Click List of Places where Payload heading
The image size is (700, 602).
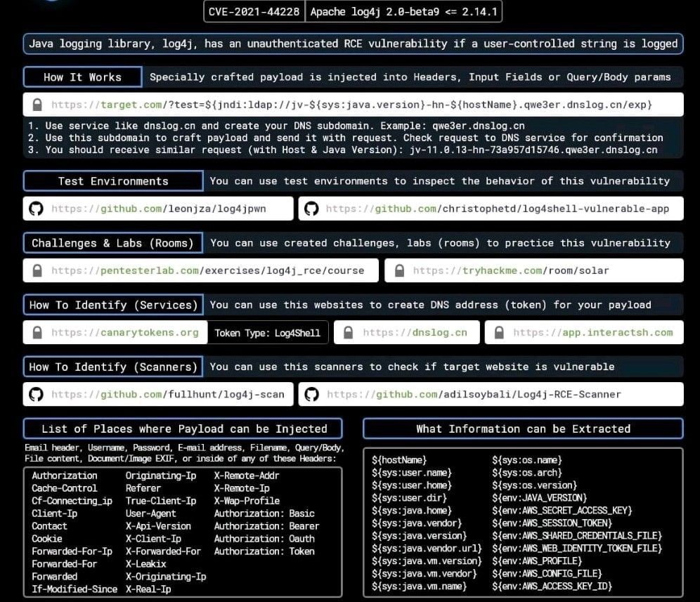183,429
